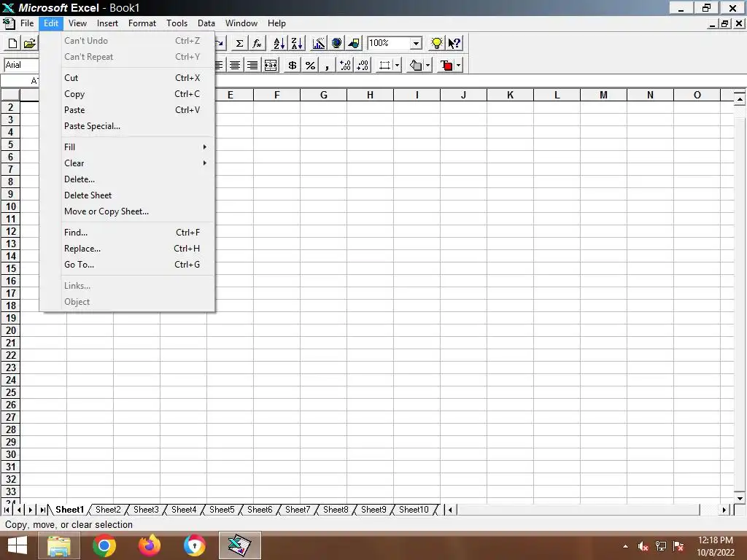Click the Open file folder icon
This screenshot has height=560, width=747.
[30, 43]
